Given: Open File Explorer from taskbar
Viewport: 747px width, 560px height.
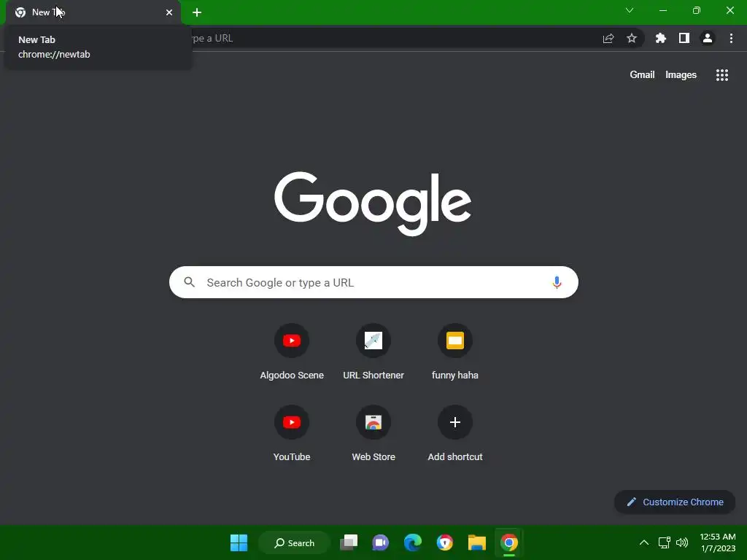Looking at the screenshot, I should point(476,542).
